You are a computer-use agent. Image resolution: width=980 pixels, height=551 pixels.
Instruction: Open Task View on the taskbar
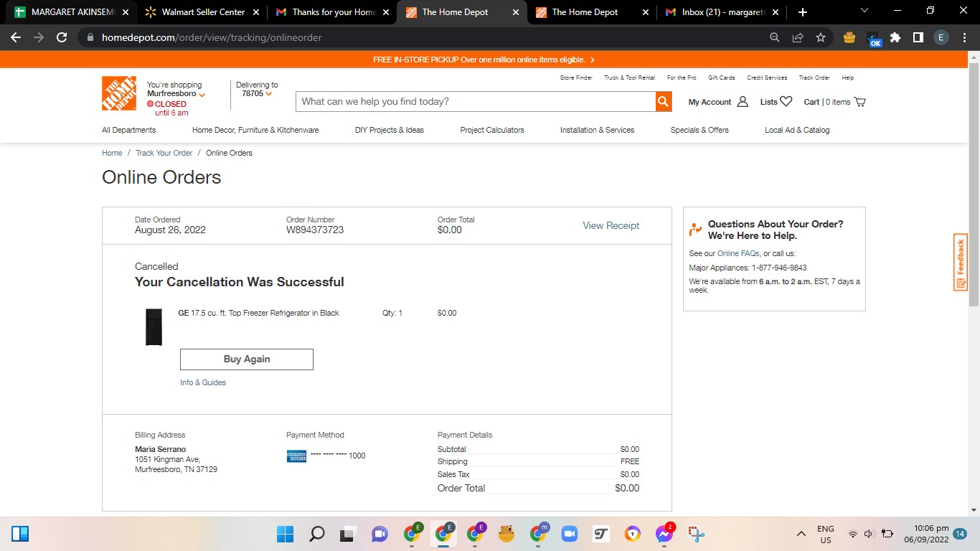348,534
